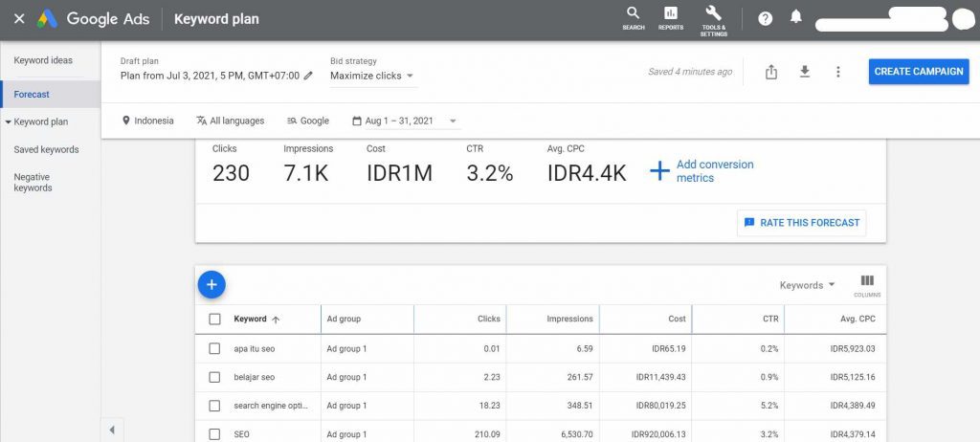Sort by the Cost column header
This screenshot has width=980, height=442.
coord(677,319)
